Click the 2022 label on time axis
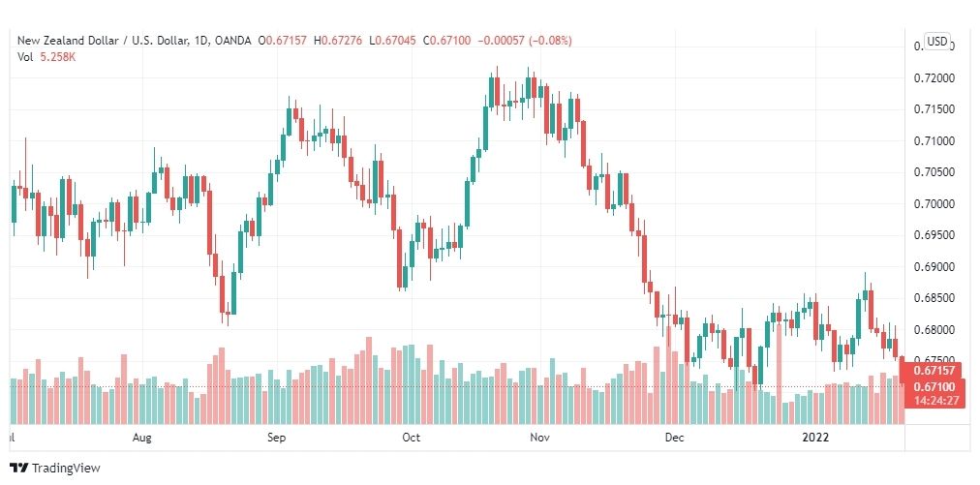 point(815,438)
